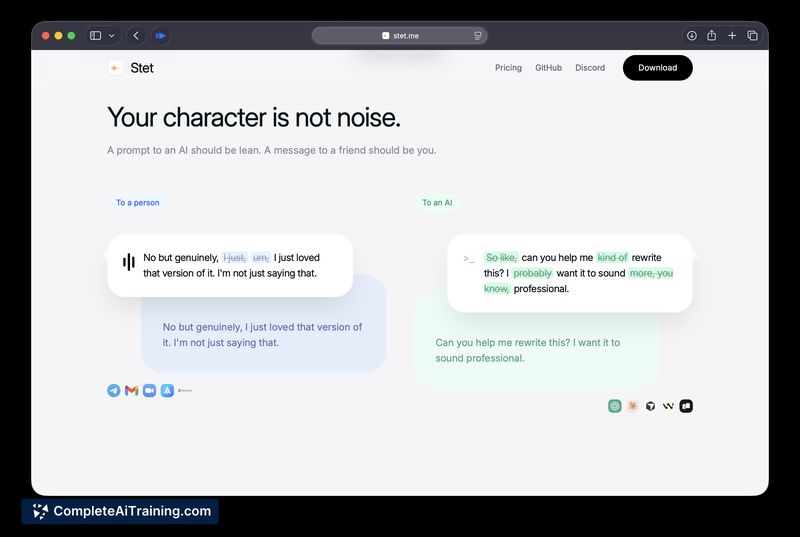The image size is (800, 537).
Task: Click the Gmail app icon
Action: [131, 391]
